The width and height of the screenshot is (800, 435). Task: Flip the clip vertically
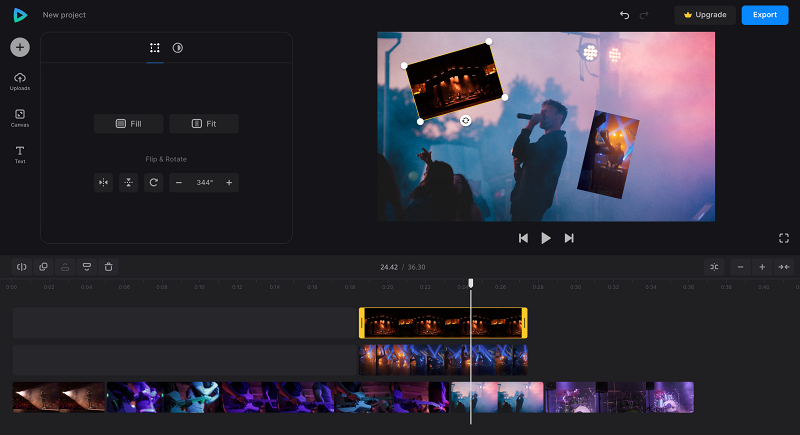tap(129, 183)
